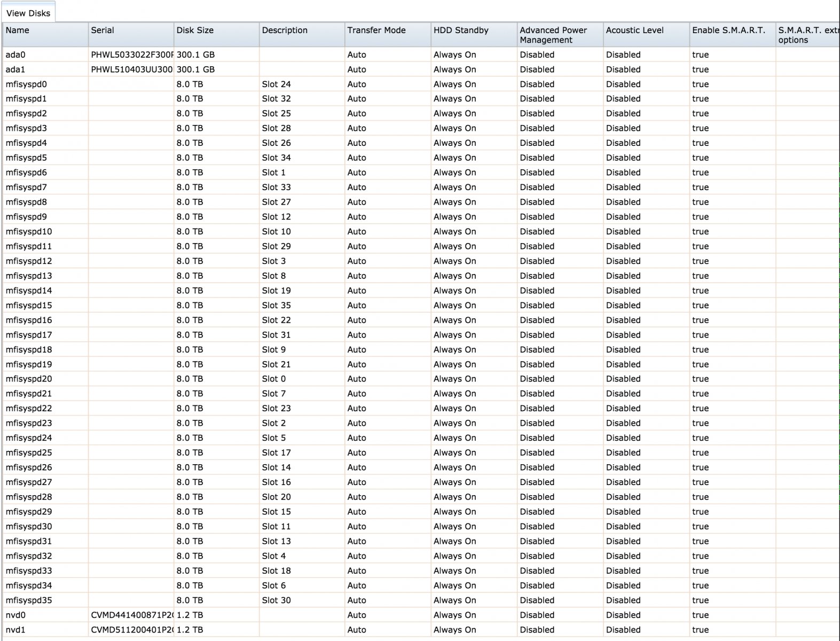The image size is (840, 641).
Task: Select the mfisyspd5 disk name
Action: [26, 158]
